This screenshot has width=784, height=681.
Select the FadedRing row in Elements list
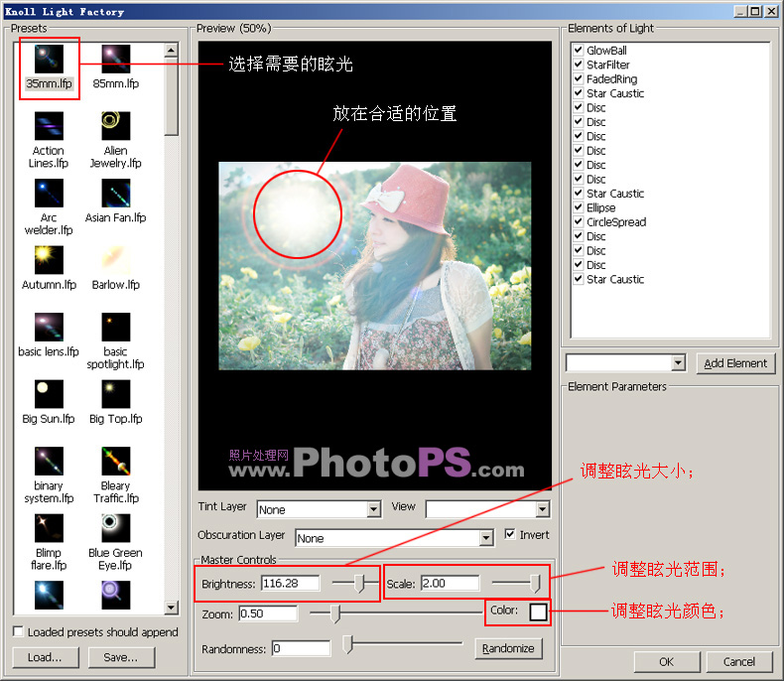[x=612, y=79]
